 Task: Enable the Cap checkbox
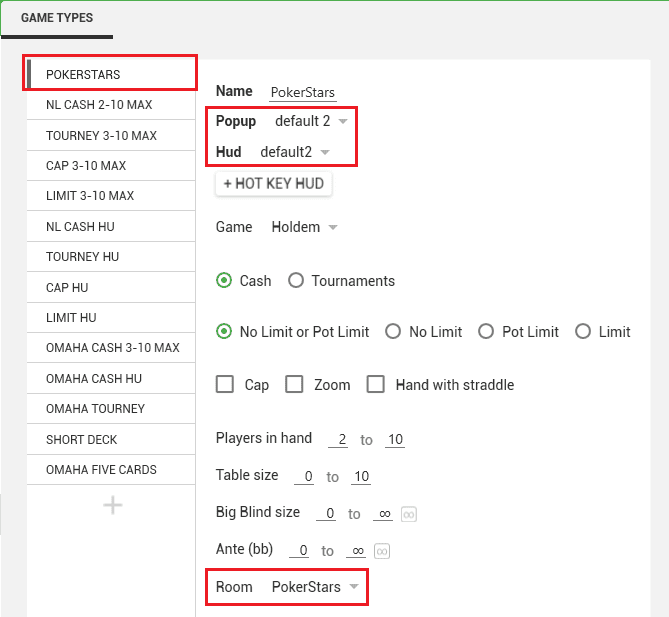click(225, 384)
